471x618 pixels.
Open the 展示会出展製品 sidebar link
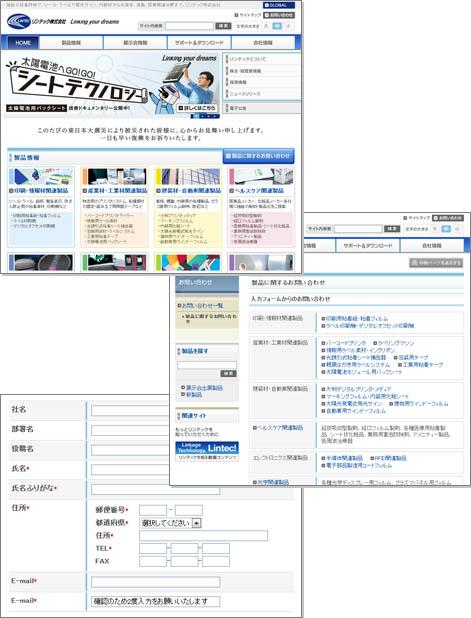click(202, 388)
